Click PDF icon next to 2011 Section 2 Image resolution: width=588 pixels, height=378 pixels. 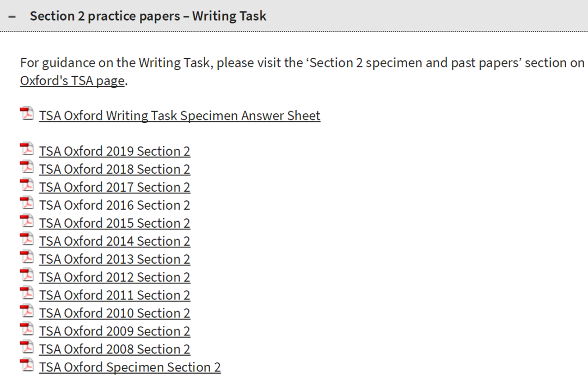(x=27, y=293)
